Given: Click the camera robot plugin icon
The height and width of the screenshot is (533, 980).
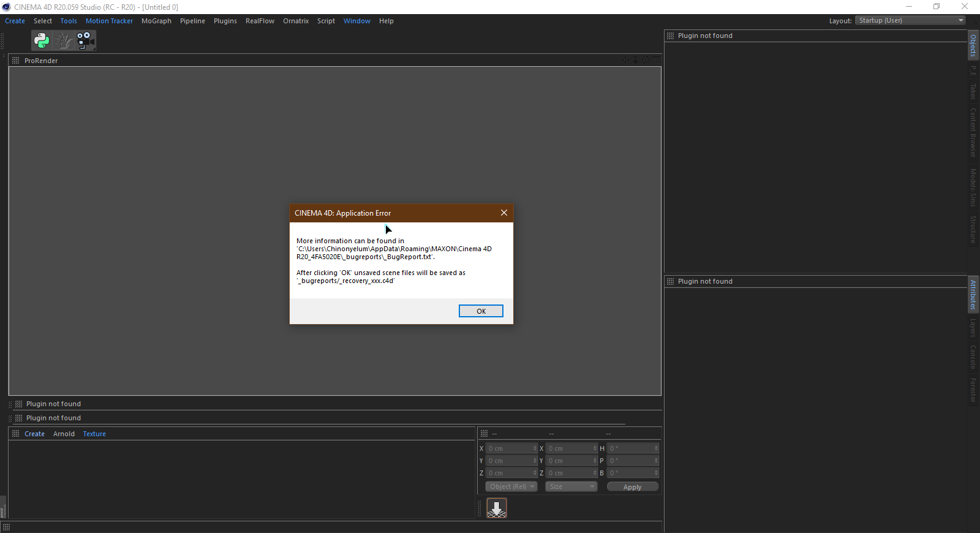Looking at the screenshot, I should (x=85, y=40).
